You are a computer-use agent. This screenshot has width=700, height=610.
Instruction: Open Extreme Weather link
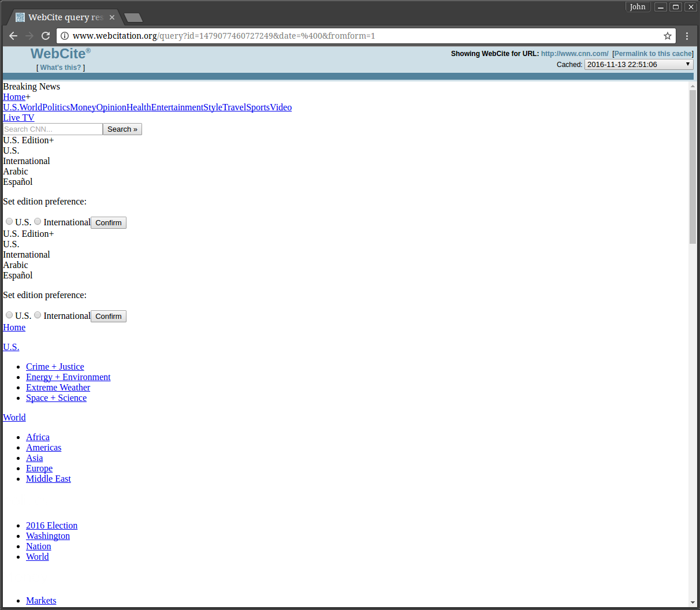coord(58,388)
